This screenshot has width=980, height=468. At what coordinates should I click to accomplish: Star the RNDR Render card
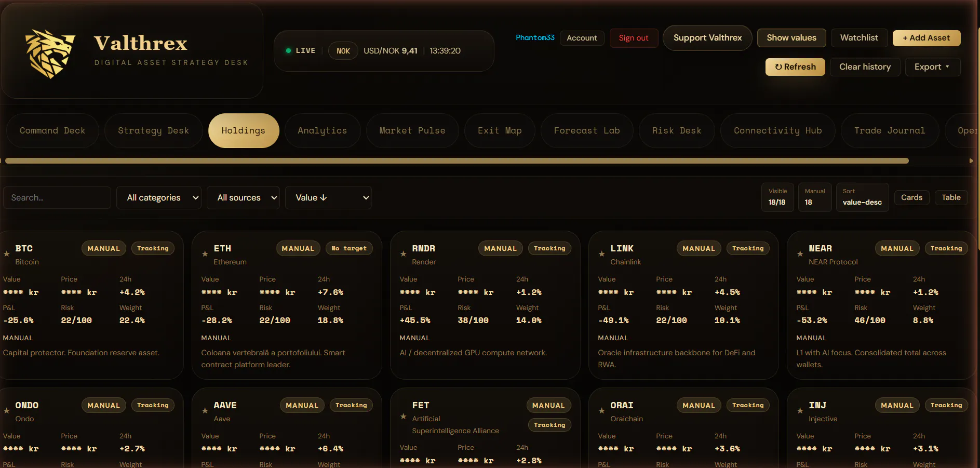404,254
